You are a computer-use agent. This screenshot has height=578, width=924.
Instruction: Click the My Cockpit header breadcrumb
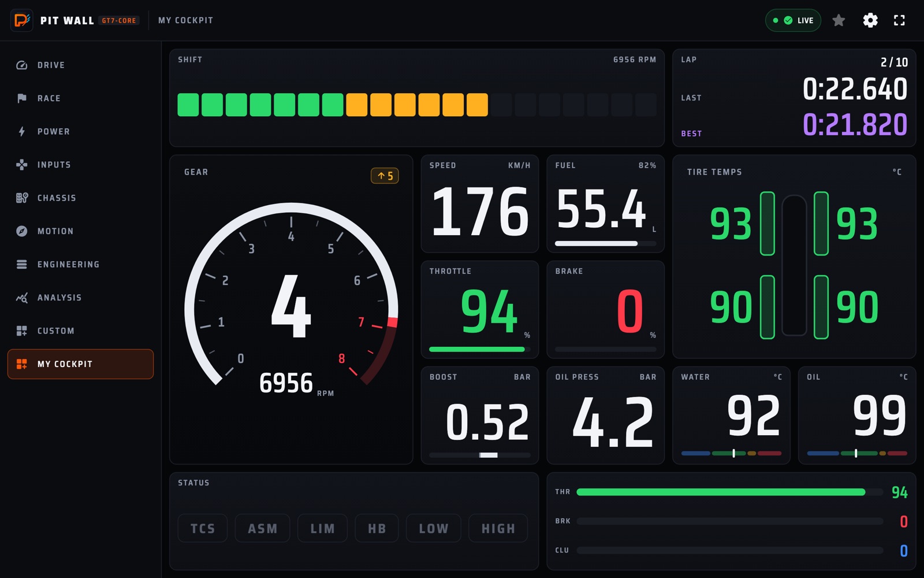[186, 20]
